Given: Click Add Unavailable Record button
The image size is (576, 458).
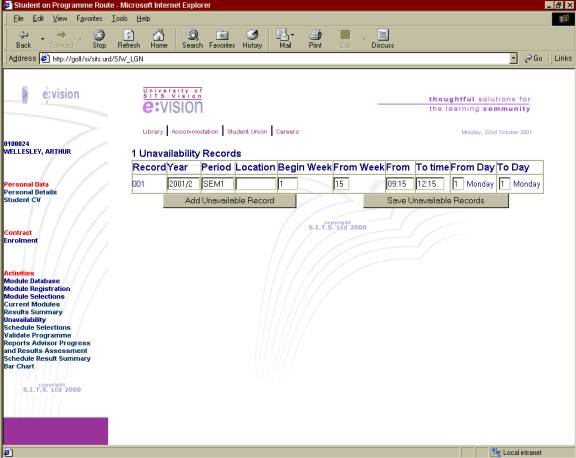Looking at the screenshot, I should click(x=230, y=201).
